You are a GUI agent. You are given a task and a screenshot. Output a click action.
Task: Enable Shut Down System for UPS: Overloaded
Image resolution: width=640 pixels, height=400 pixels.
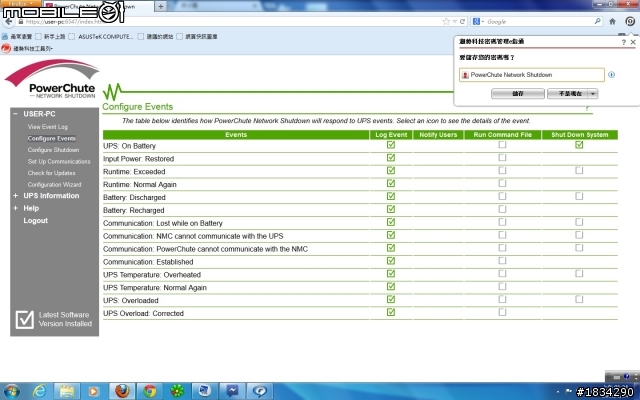pyautogui.click(x=579, y=299)
